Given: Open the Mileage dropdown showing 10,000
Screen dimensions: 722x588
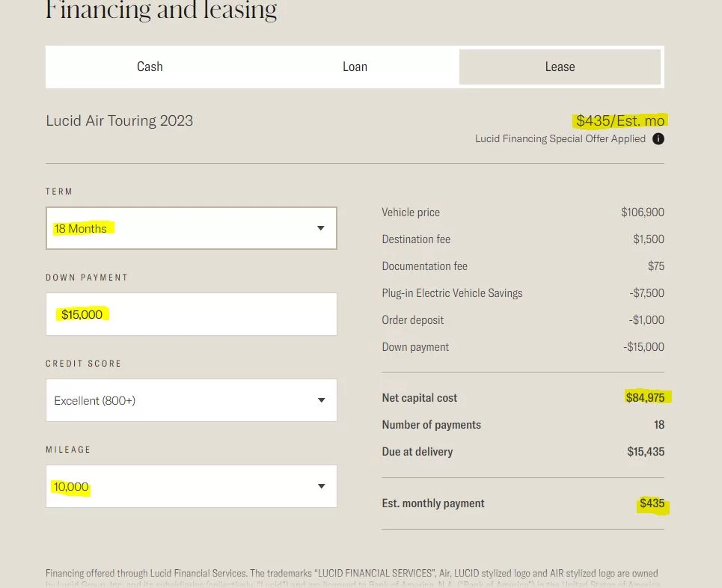Looking at the screenshot, I should 191,486.
